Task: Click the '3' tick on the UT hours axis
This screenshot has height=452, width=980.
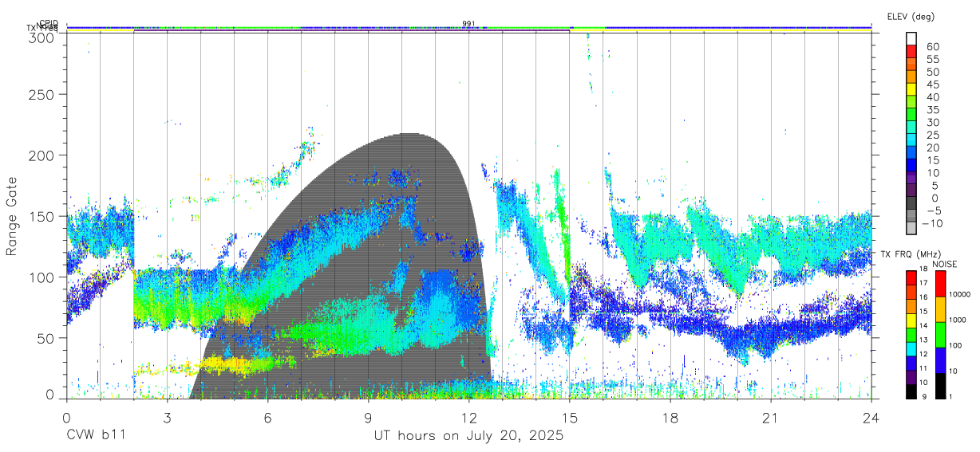Action: 167,417
